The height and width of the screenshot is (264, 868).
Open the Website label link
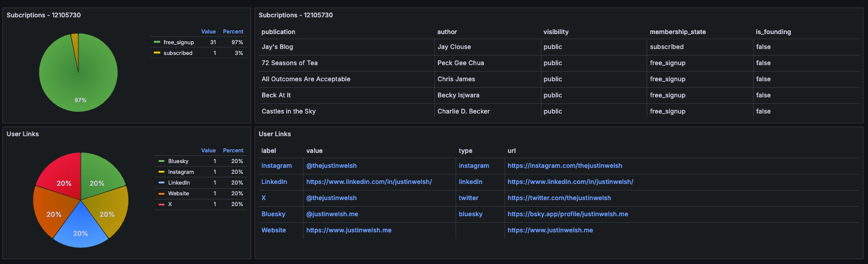(273, 230)
